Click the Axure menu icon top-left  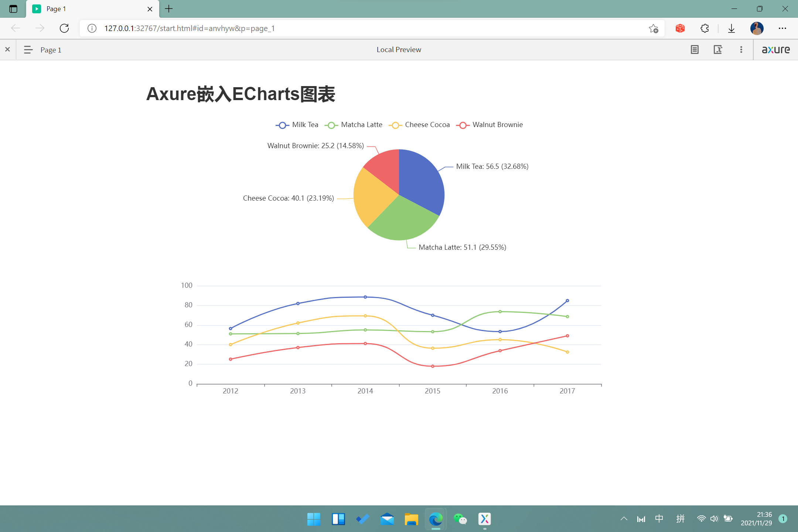(28, 50)
